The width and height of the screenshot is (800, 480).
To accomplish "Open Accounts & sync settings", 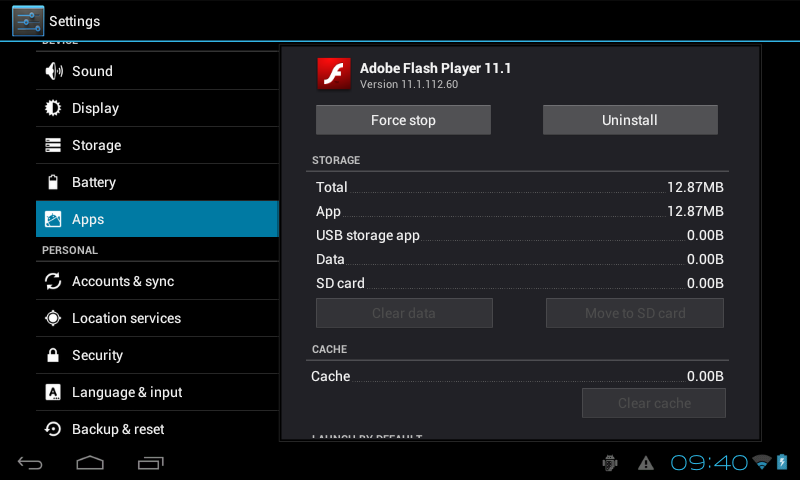I will coord(157,281).
